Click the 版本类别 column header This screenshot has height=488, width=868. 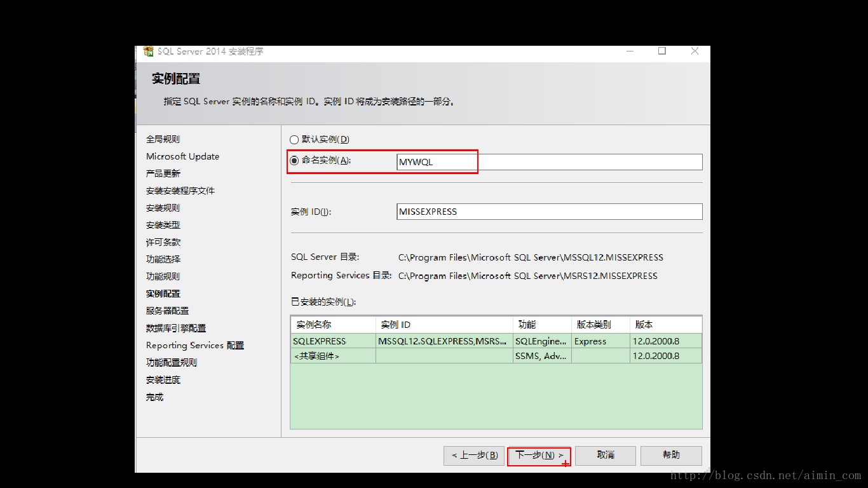pyautogui.click(x=600, y=324)
